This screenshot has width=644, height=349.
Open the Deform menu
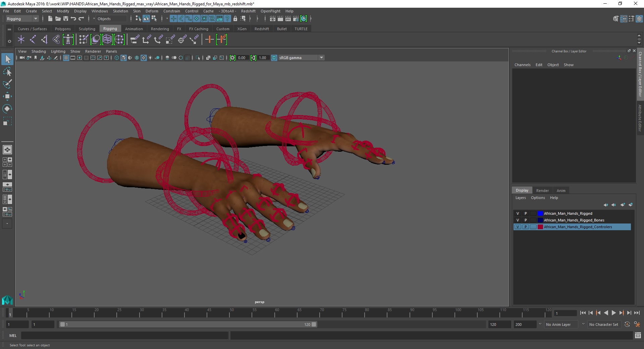[152, 11]
